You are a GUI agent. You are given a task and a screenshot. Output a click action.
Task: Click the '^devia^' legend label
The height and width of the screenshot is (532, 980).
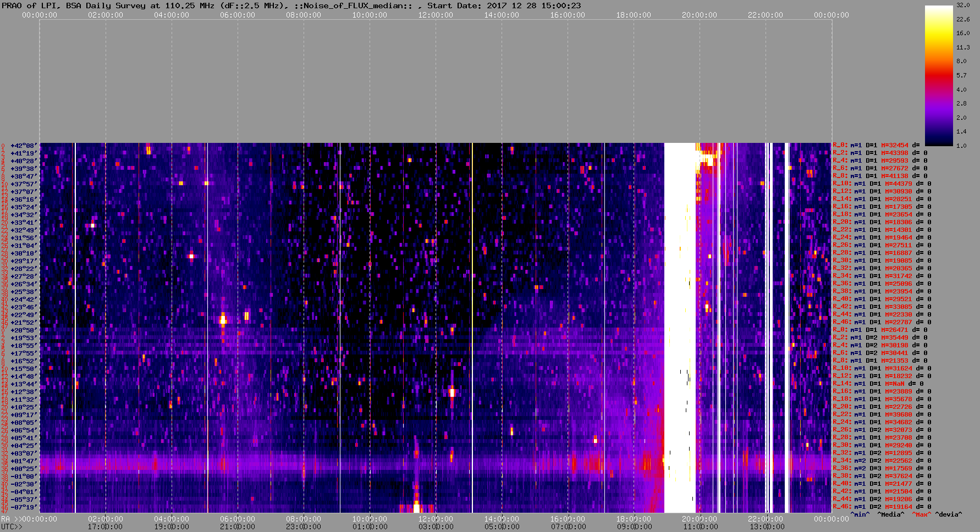click(x=949, y=514)
